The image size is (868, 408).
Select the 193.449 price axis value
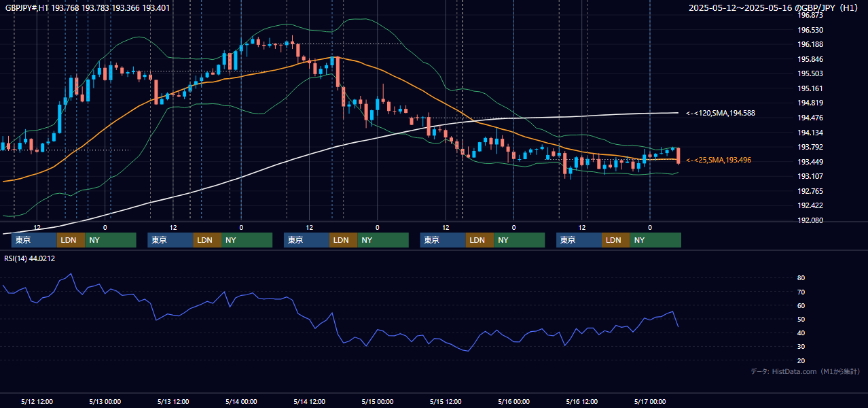(810, 162)
